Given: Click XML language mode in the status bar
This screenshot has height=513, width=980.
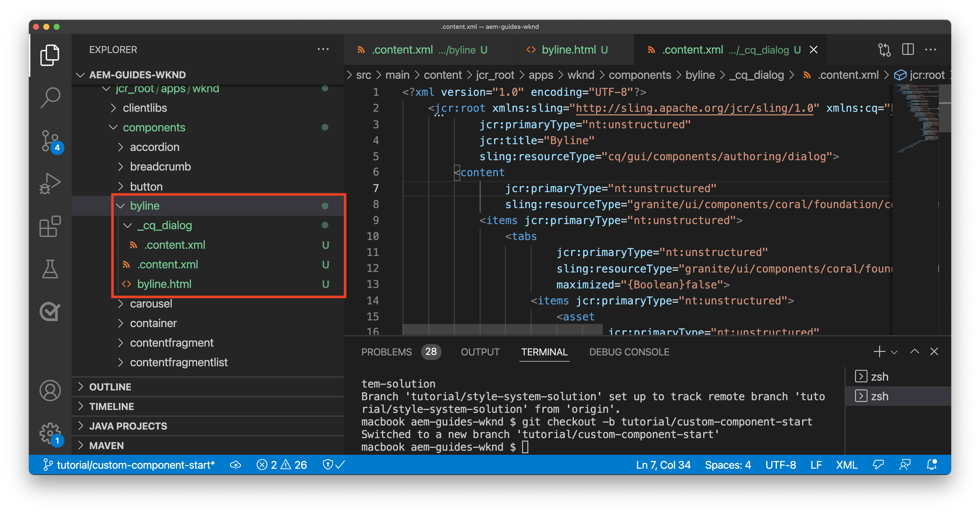Looking at the screenshot, I should pos(846,465).
